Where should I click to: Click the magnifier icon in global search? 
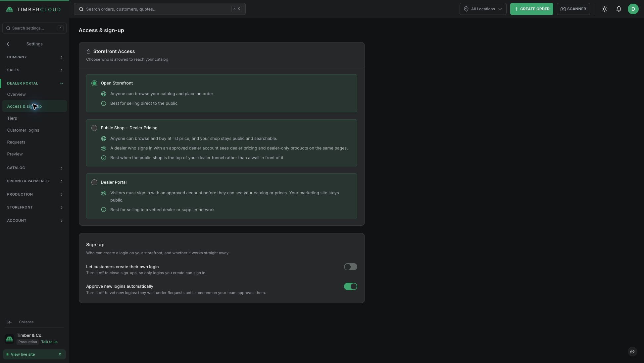coord(81,9)
